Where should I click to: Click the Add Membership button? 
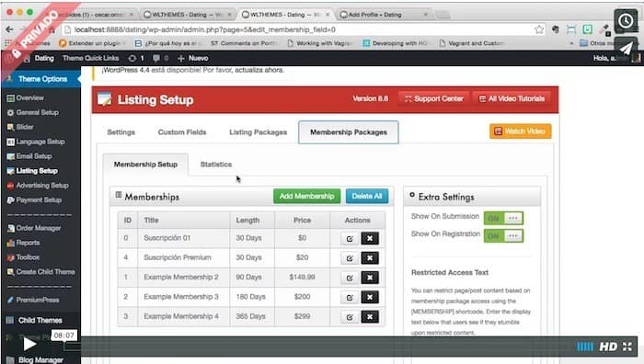[306, 196]
